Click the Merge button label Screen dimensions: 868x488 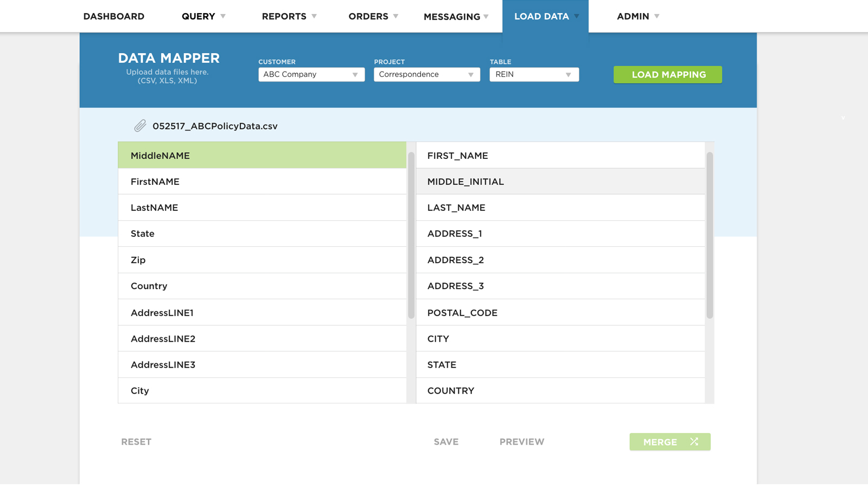(660, 442)
